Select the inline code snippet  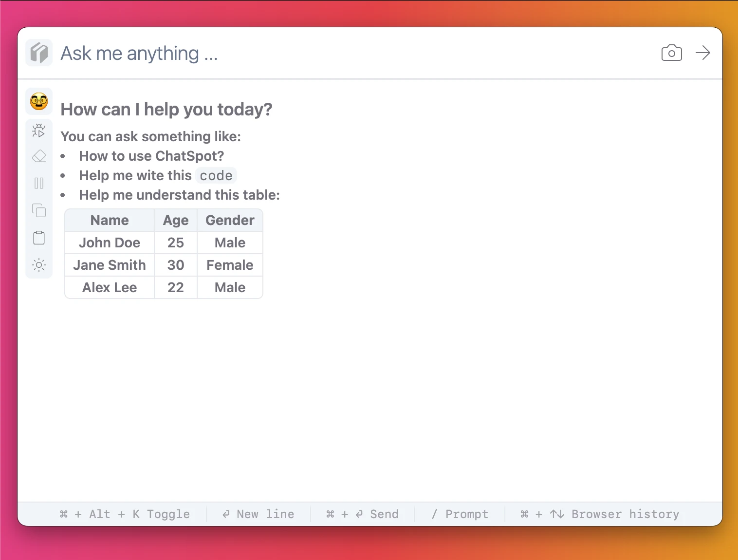point(216,175)
